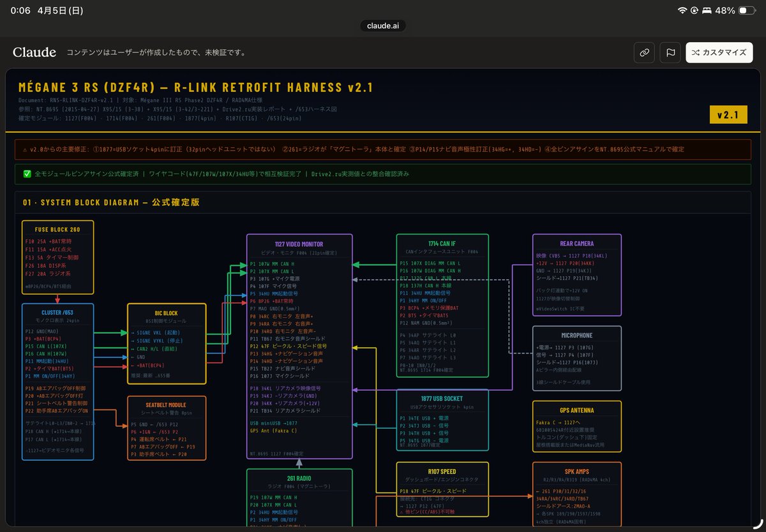Grab the window resize corner handle at bottom right
This screenshot has width=766, height=532.
(756, 522)
